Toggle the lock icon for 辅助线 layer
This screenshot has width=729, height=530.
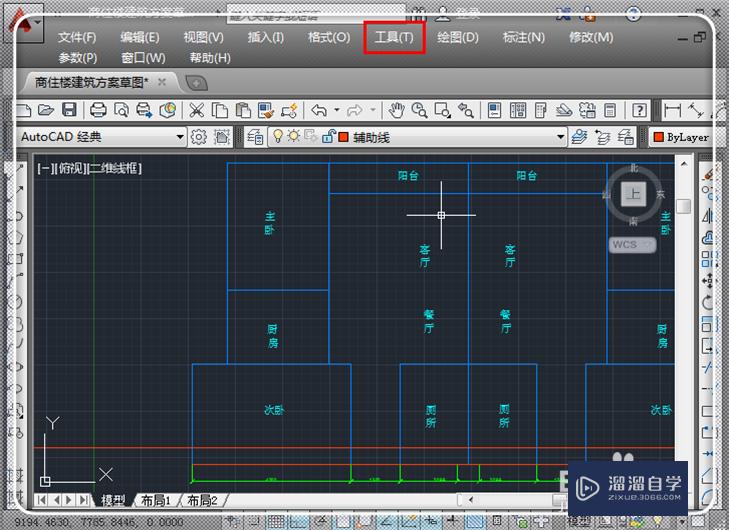tap(328, 137)
